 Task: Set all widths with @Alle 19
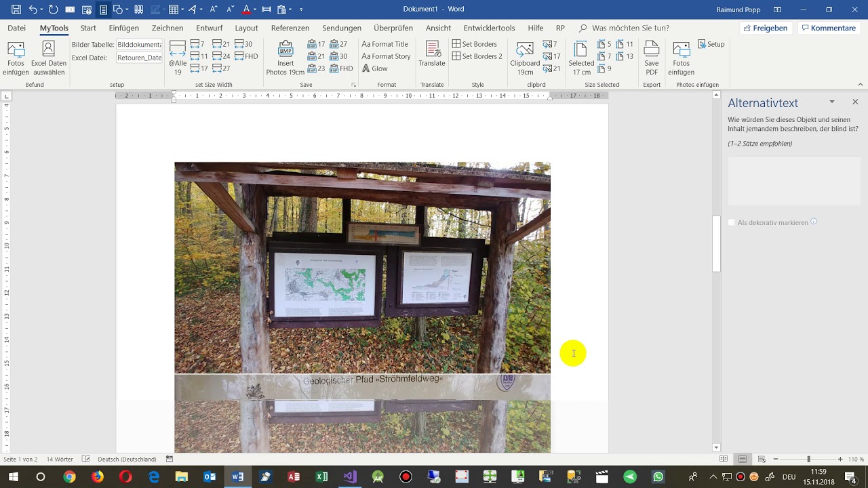[x=178, y=58]
